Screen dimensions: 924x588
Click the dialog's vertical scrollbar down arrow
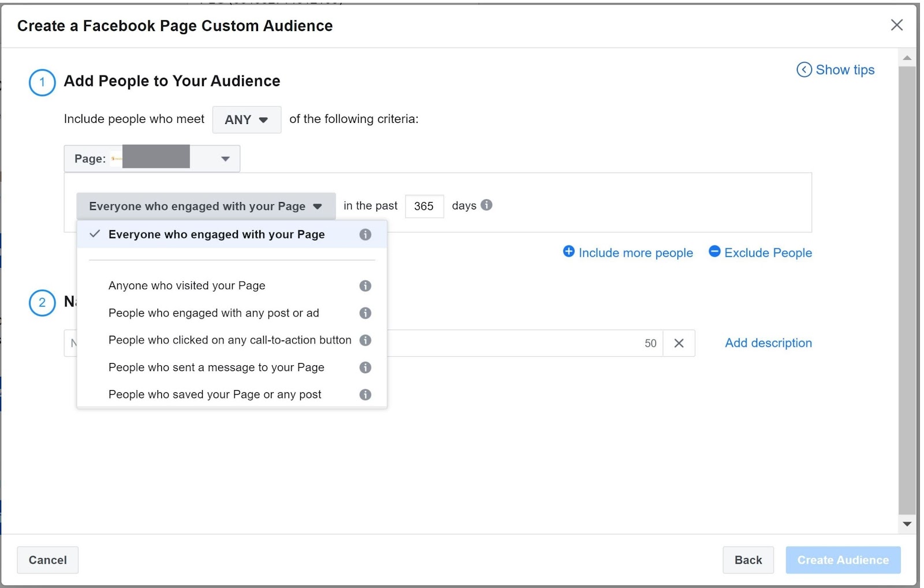click(907, 524)
